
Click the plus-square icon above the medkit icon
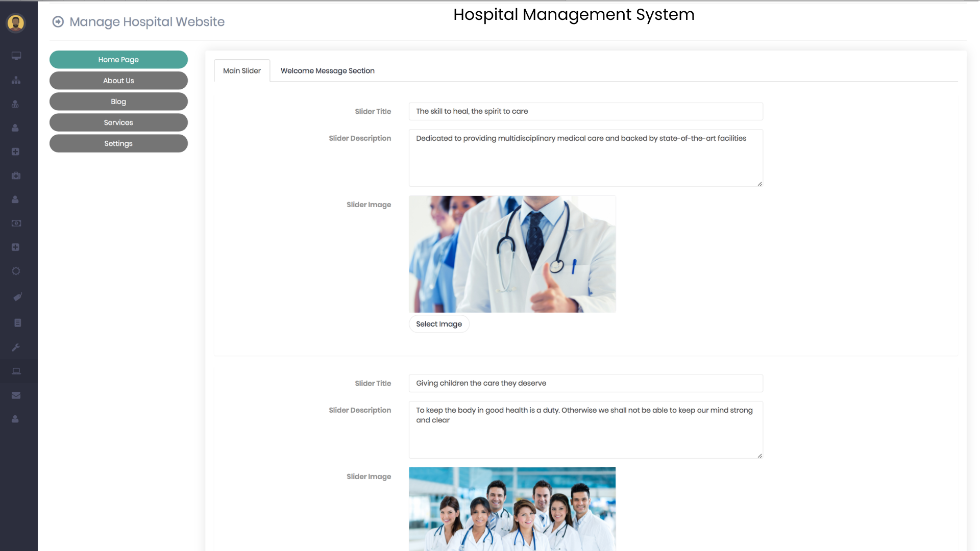pyautogui.click(x=15, y=152)
